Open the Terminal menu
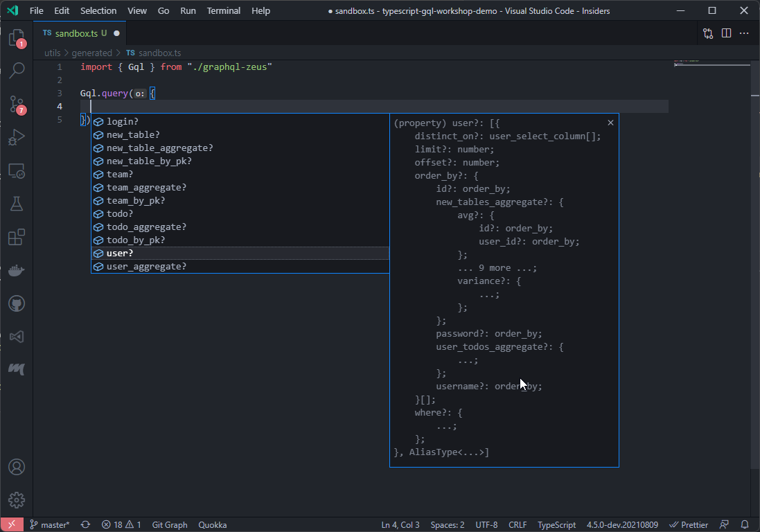This screenshot has width=760, height=532. [x=224, y=10]
